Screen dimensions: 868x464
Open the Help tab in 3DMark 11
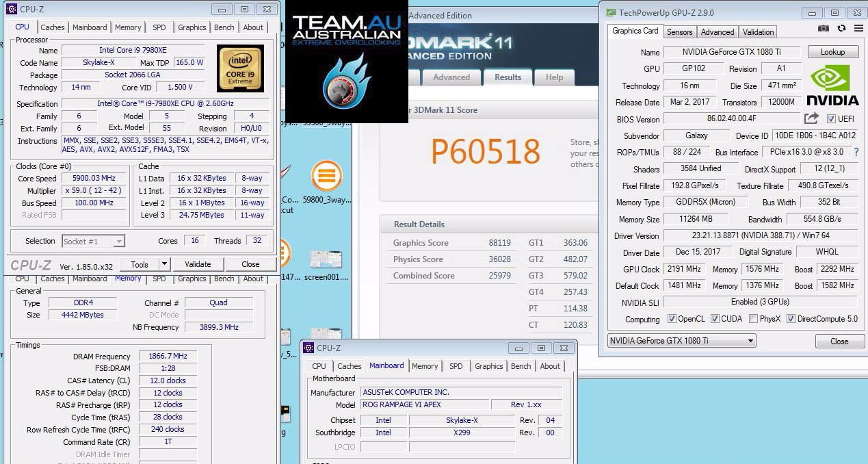554,77
